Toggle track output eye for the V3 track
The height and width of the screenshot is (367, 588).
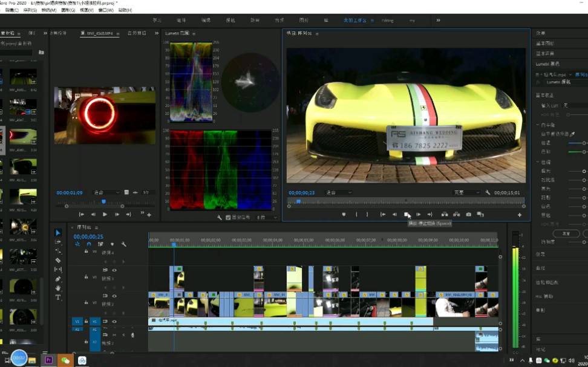(x=114, y=270)
